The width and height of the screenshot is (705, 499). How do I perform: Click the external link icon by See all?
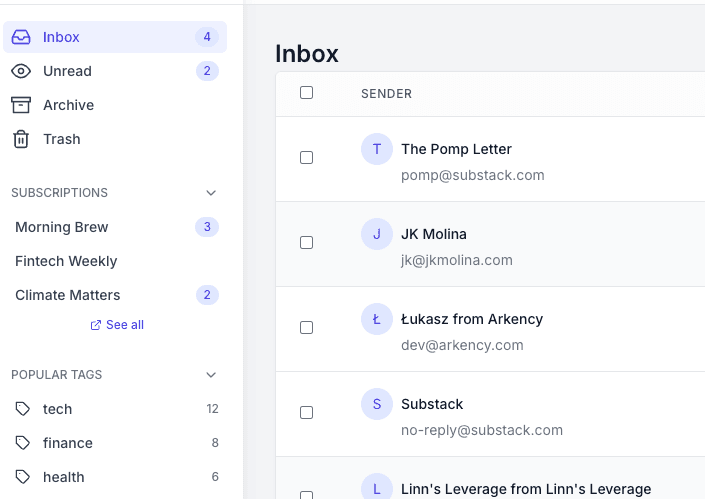96,325
